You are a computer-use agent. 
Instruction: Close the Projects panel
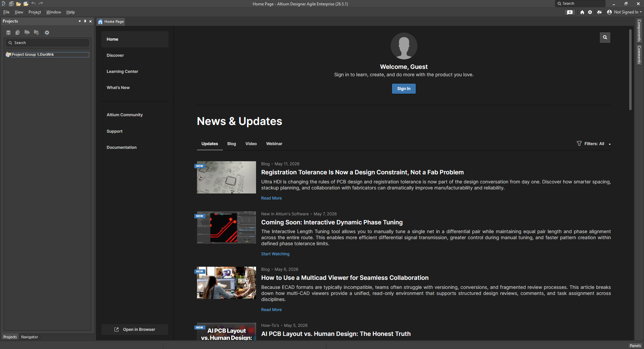tap(90, 21)
